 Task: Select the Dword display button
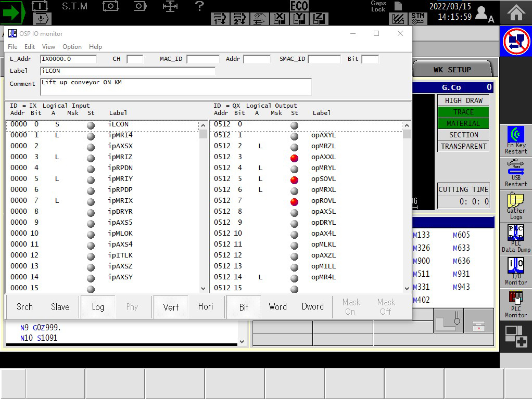pyautogui.click(x=312, y=307)
